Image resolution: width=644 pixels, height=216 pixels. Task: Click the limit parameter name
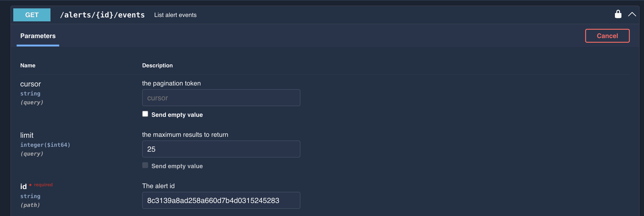point(27,135)
